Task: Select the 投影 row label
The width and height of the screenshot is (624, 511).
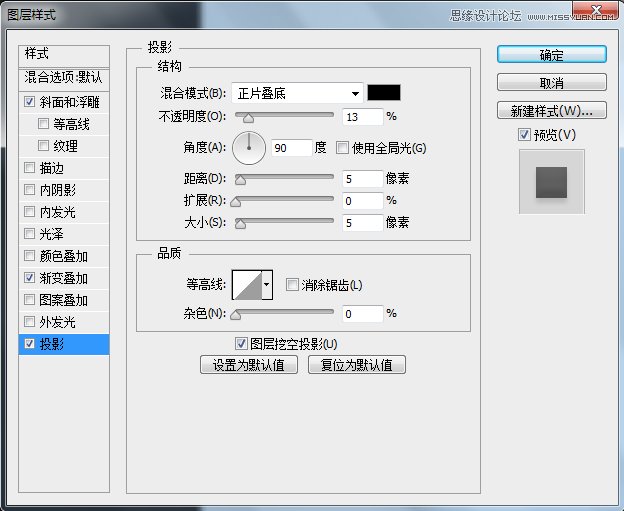Action: tap(52, 344)
